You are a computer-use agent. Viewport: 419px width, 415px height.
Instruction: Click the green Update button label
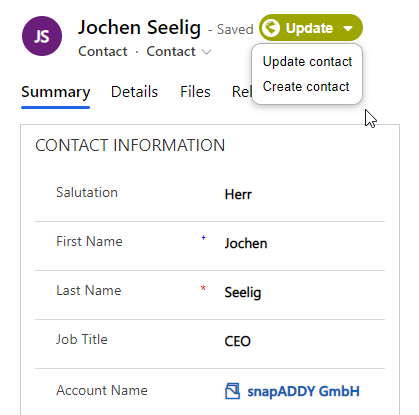[x=309, y=28]
